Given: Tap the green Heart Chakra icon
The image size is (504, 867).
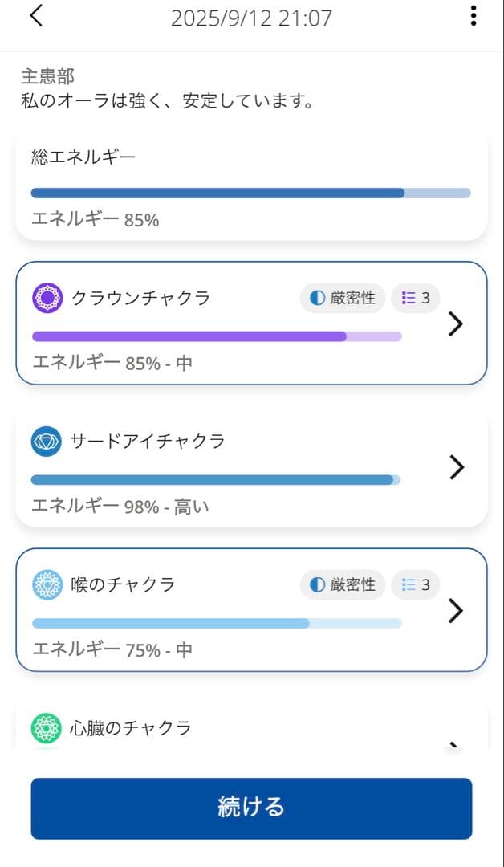Looking at the screenshot, I should (47, 728).
